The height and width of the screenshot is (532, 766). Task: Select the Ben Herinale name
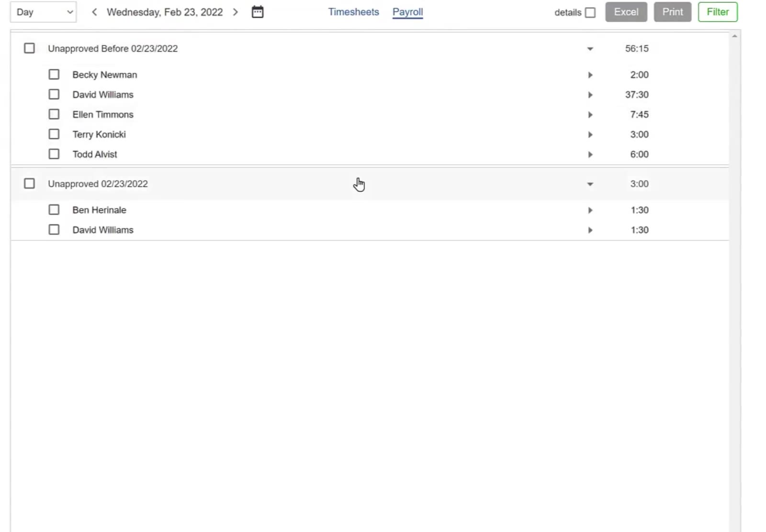coord(99,210)
